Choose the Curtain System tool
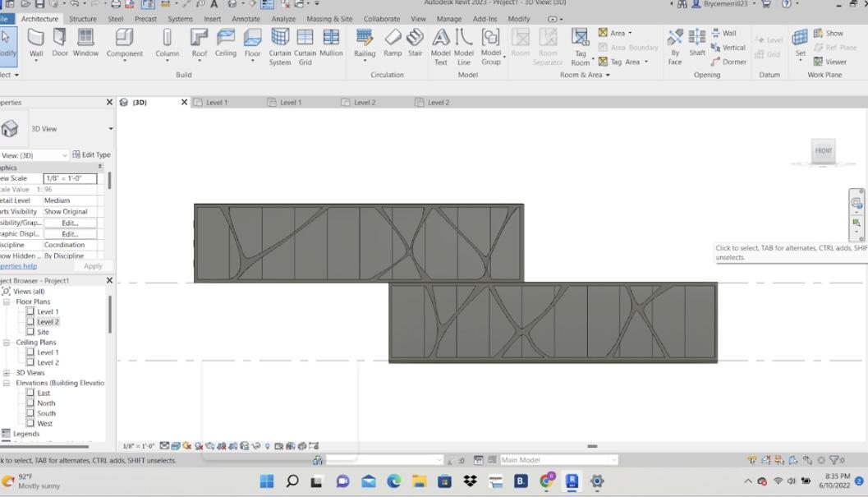This screenshot has height=497, width=868. pos(280,47)
